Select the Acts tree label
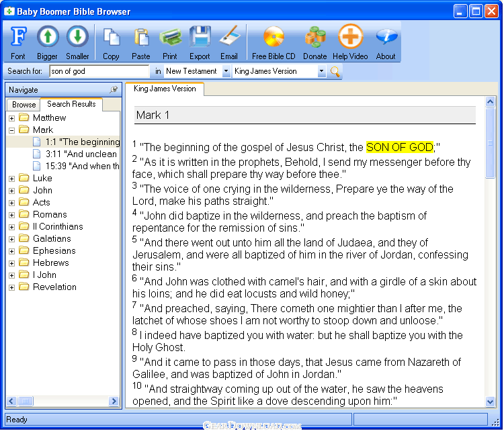The width and height of the screenshot is (504, 431). [x=42, y=202]
